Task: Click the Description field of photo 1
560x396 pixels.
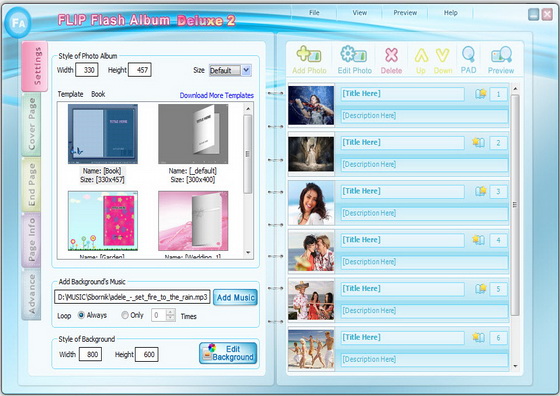Action: click(x=424, y=116)
